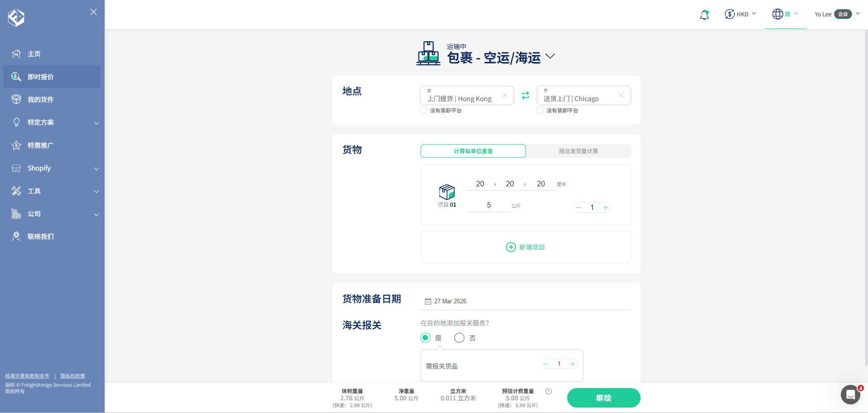Open the chat support widget
868x413 pixels.
[850, 394]
